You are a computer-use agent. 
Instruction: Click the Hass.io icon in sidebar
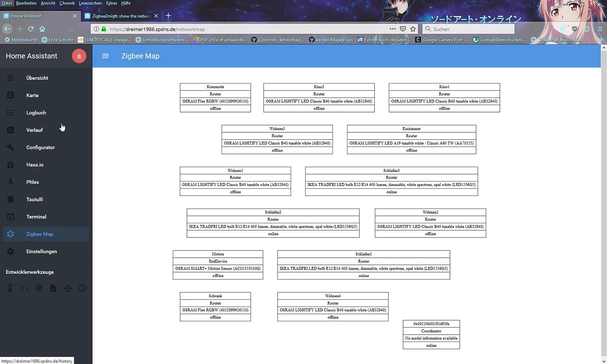11,165
